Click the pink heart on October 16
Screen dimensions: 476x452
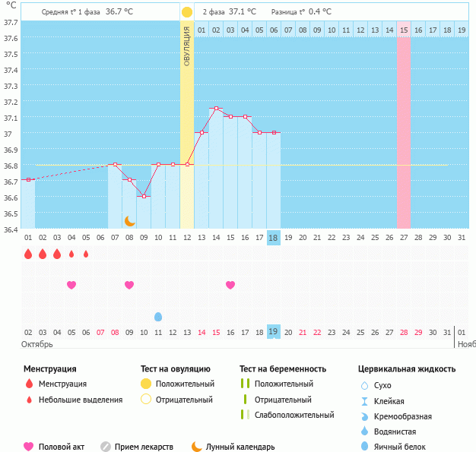230,285
